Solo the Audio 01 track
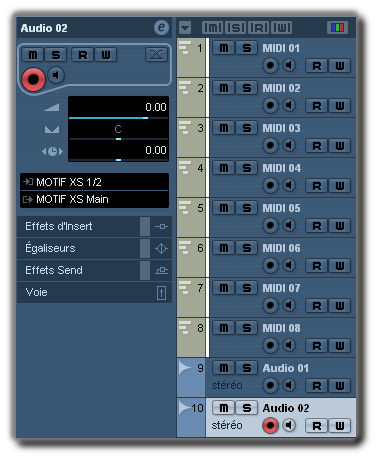The height and width of the screenshot is (464, 382). coord(247,368)
